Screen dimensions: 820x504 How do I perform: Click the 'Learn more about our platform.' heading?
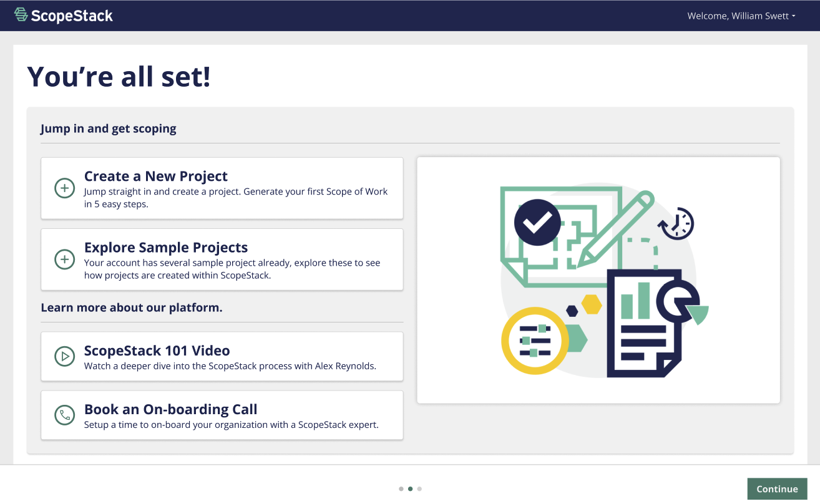tap(132, 308)
